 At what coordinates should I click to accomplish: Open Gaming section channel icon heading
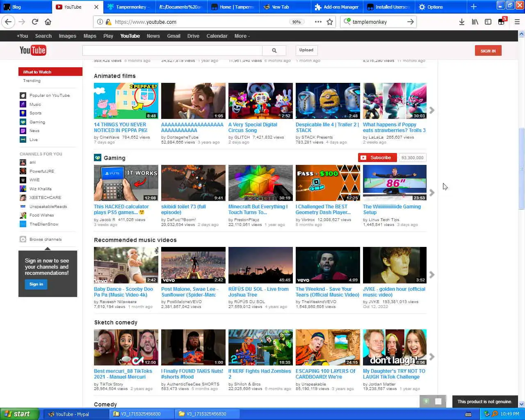[98, 158]
